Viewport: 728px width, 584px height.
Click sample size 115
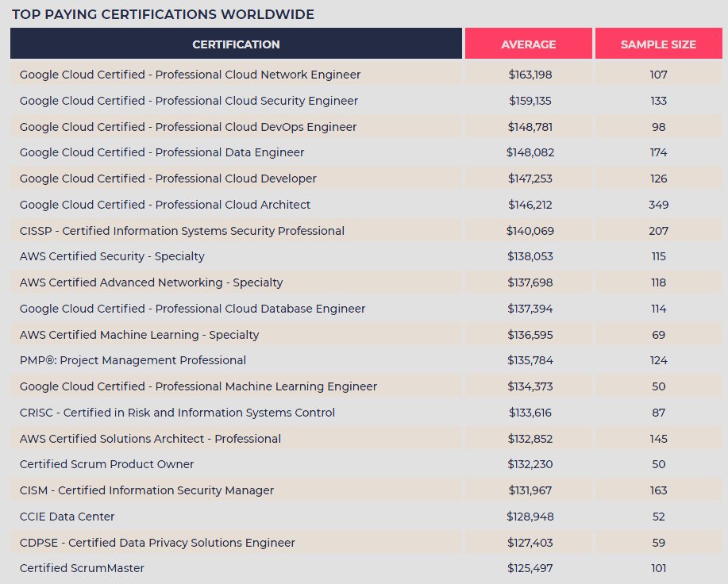[658, 256]
